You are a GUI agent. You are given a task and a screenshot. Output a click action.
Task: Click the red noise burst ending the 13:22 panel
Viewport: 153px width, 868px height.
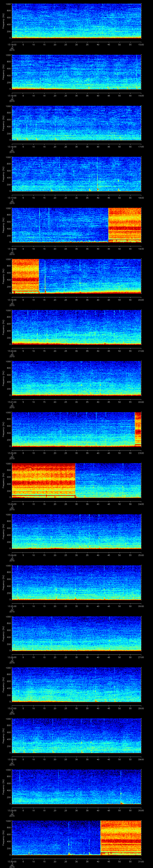coord(138,429)
